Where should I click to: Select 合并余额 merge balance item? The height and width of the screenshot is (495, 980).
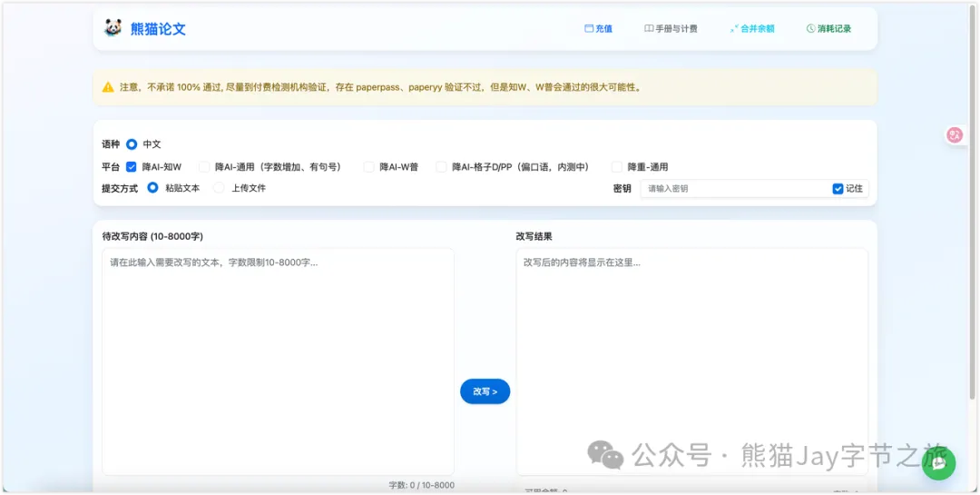(x=752, y=29)
